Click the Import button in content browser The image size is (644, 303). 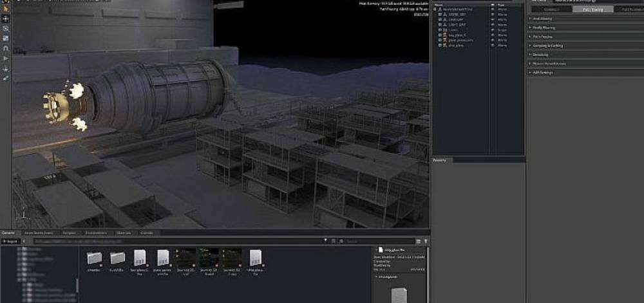click(x=11, y=241)
